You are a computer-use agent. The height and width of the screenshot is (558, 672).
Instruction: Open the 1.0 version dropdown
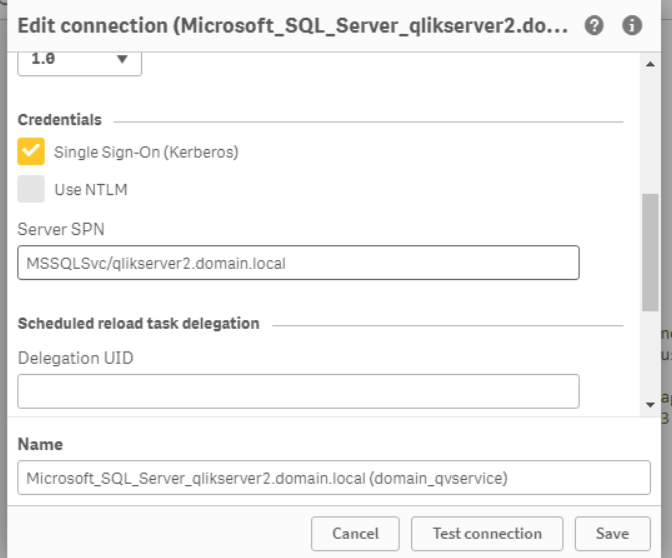(x=80, y=60)
